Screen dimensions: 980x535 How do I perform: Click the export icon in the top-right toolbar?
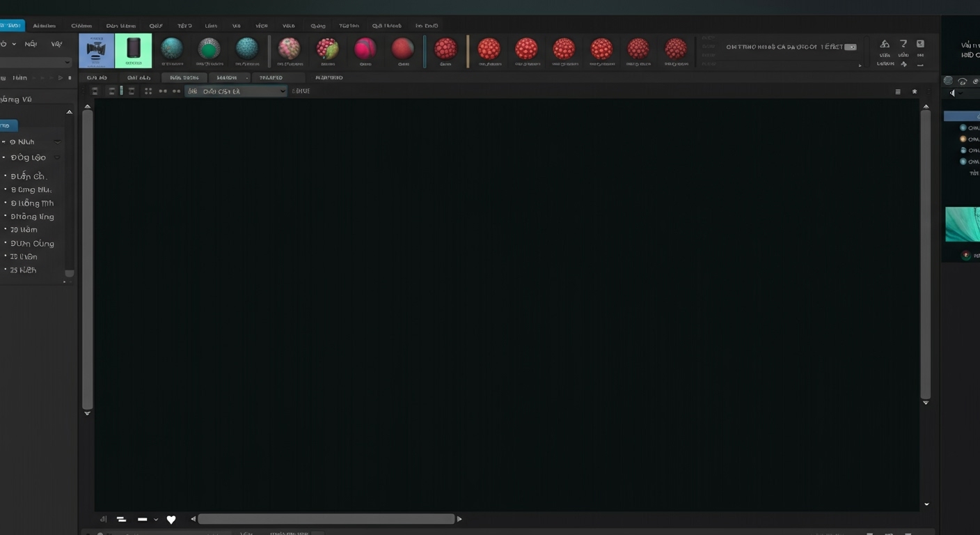(884, 44)
